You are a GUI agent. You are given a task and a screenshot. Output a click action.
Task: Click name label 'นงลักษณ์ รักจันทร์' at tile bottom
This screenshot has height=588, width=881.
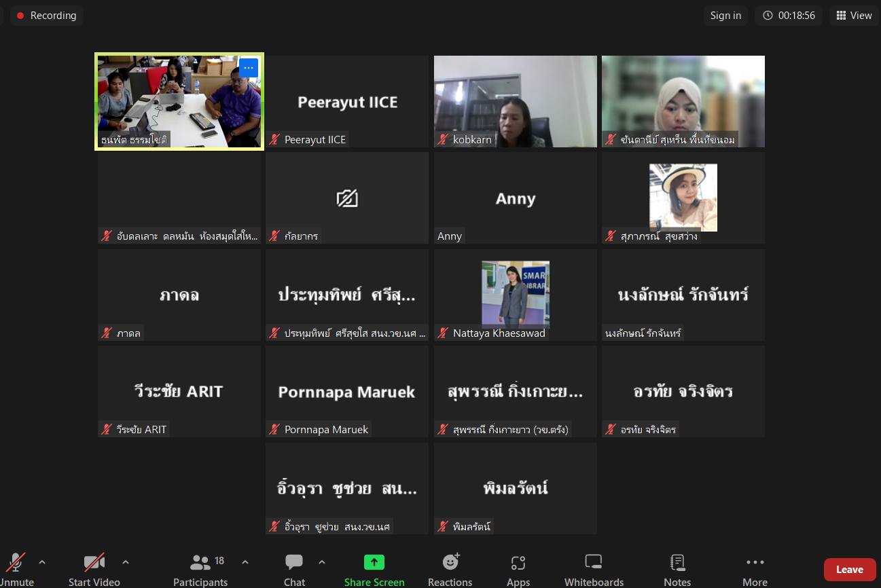coord(643,333)
